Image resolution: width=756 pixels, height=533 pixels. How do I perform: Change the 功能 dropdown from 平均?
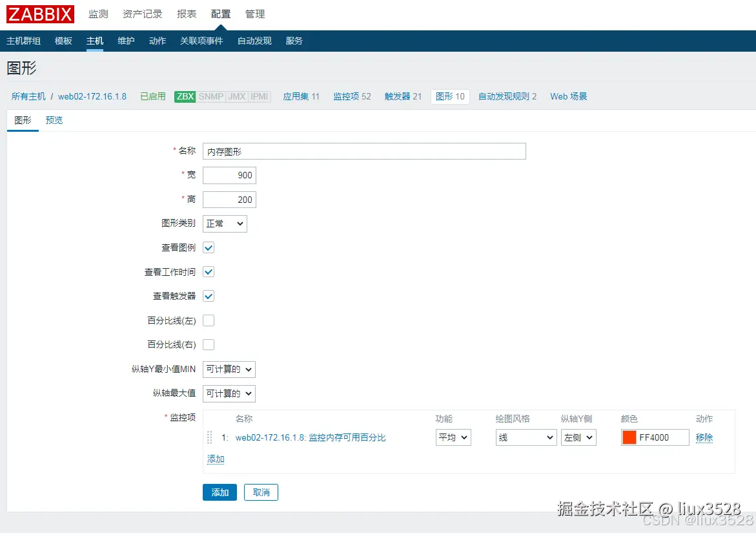click(453, 437)
